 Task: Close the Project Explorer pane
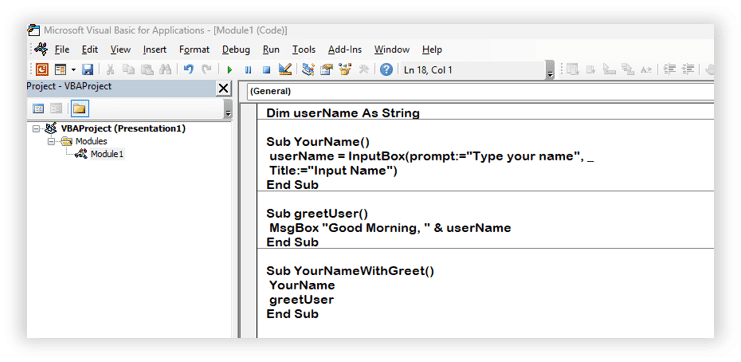pos(223,88)
